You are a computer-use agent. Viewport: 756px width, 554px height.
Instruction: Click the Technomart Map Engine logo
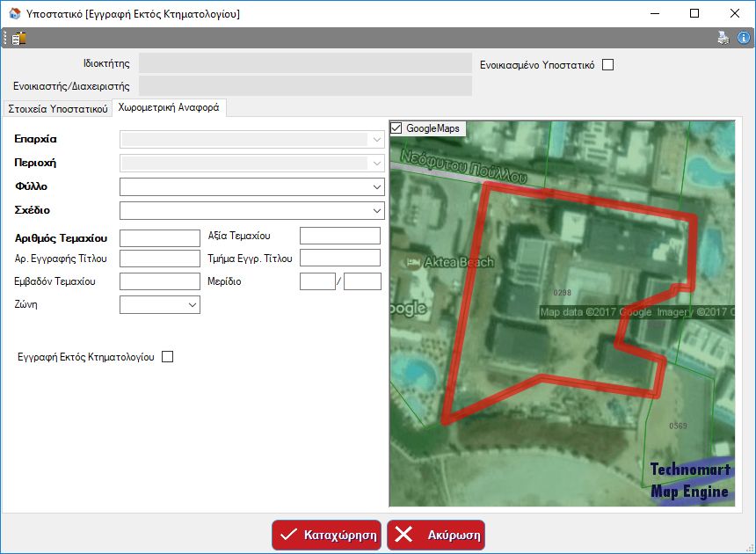(x=690, y=480)
